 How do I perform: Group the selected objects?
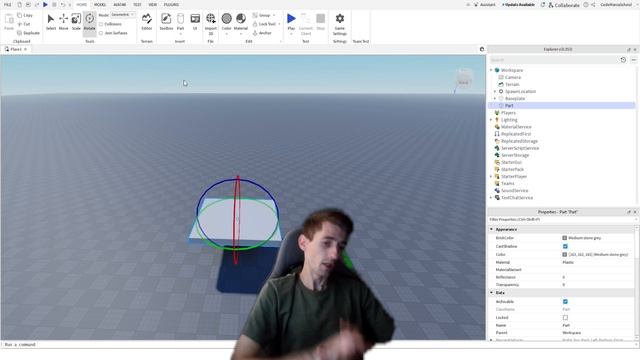pyautogui.click(x=262, y=15)
